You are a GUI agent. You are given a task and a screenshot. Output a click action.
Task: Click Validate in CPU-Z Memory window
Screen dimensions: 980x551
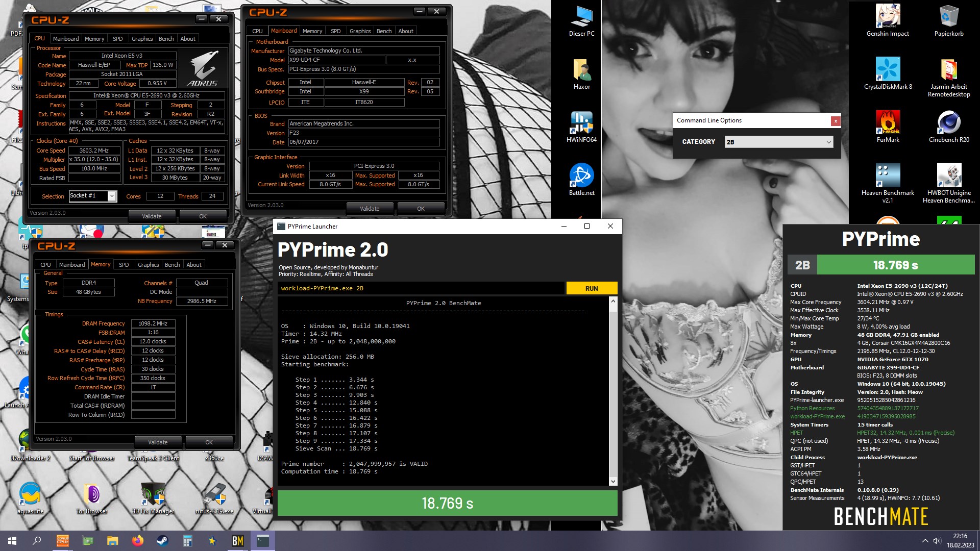(158, 442)
